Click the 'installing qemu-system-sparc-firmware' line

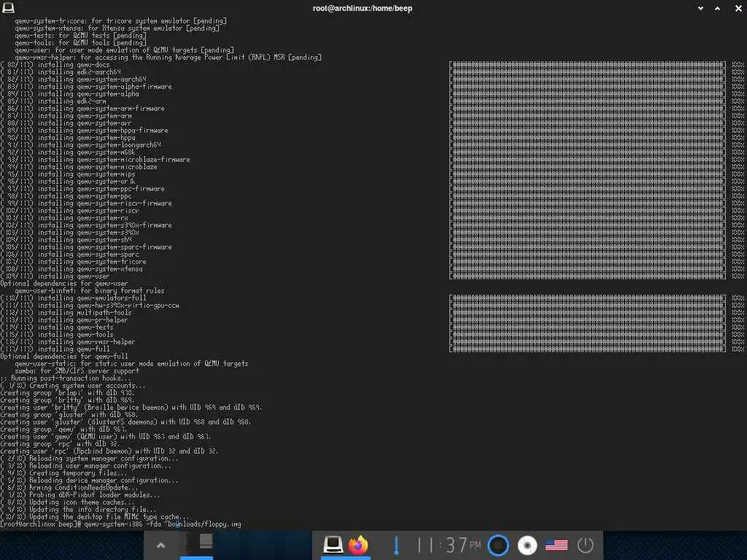click(x=86, y=247)
